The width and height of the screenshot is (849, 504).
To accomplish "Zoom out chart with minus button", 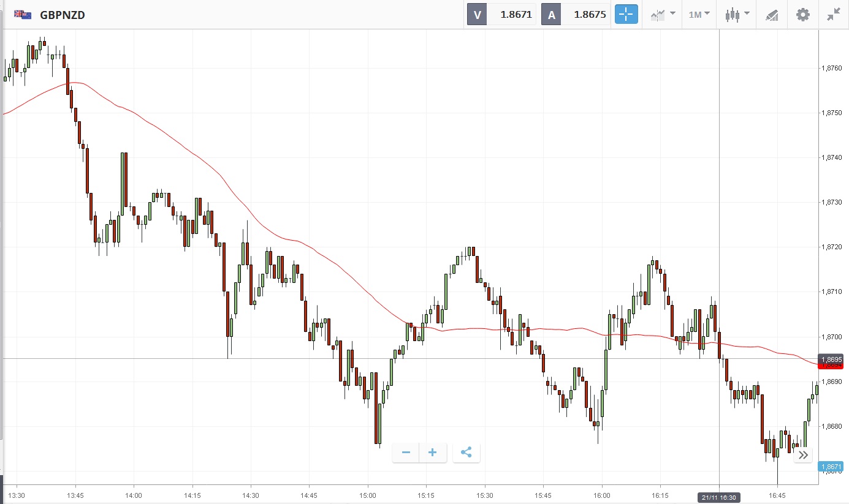I will (x=406, y=453).
